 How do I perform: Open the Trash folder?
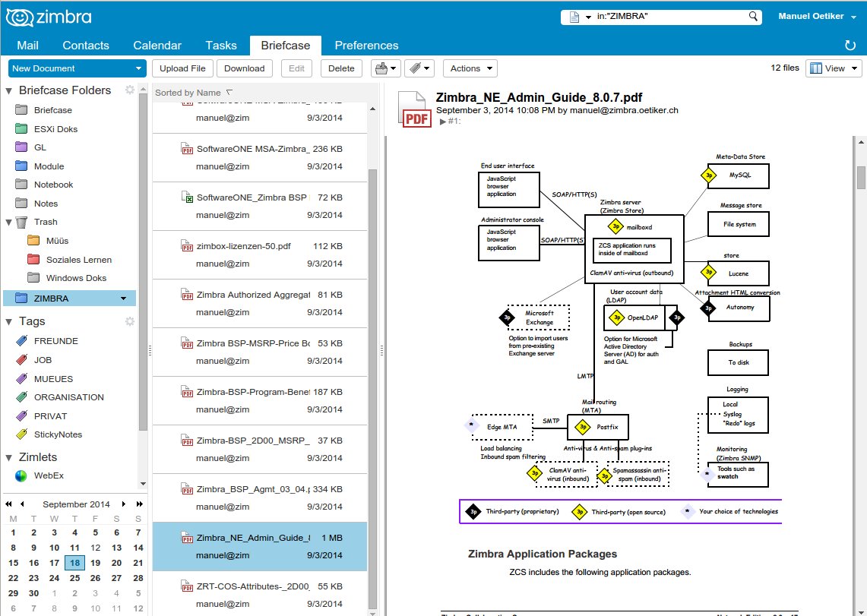(x=46, y=222)
